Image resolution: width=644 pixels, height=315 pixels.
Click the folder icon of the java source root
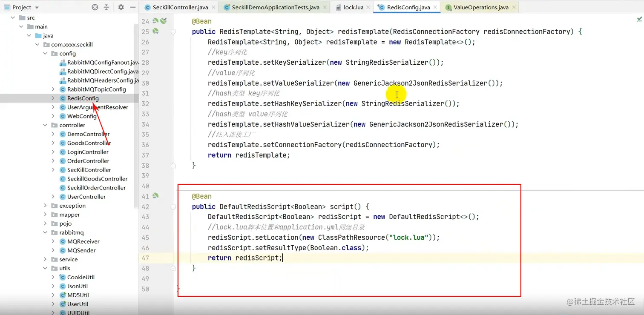(38, 36)
